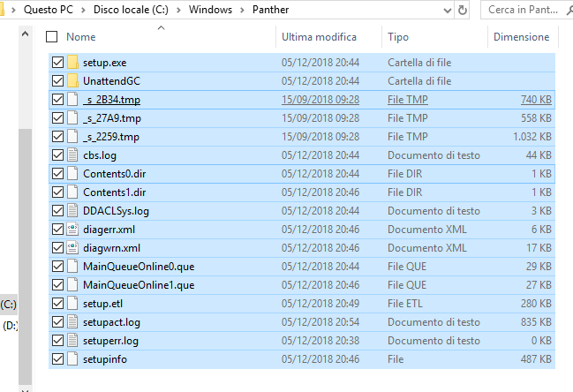The height and width of the screenshot is (392, 573).
Task: Expand the chevron before Questo PC
Action: (x=14, y=10)
